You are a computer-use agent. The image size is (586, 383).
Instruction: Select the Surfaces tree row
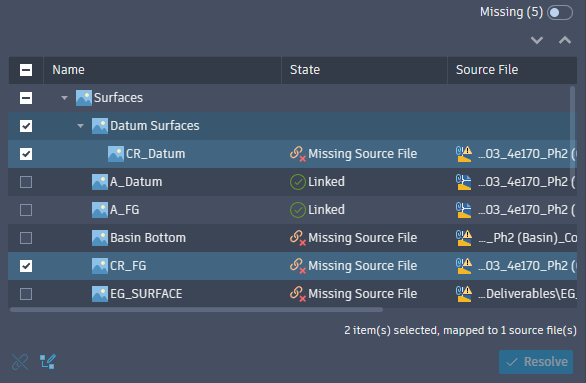293,98
